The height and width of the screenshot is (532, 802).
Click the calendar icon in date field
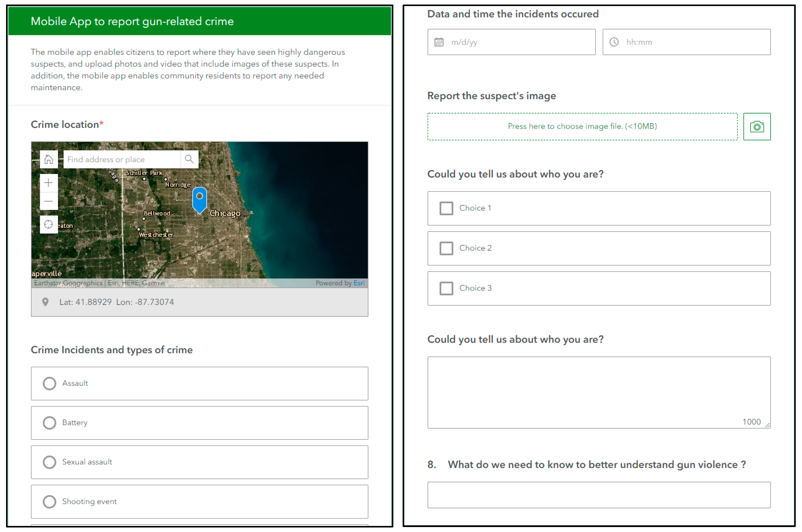pyautogui.click(x=439, y=42)
